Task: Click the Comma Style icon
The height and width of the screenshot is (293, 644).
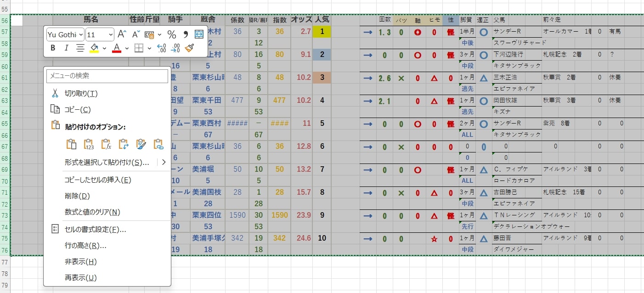Action: tap(186, 34)
